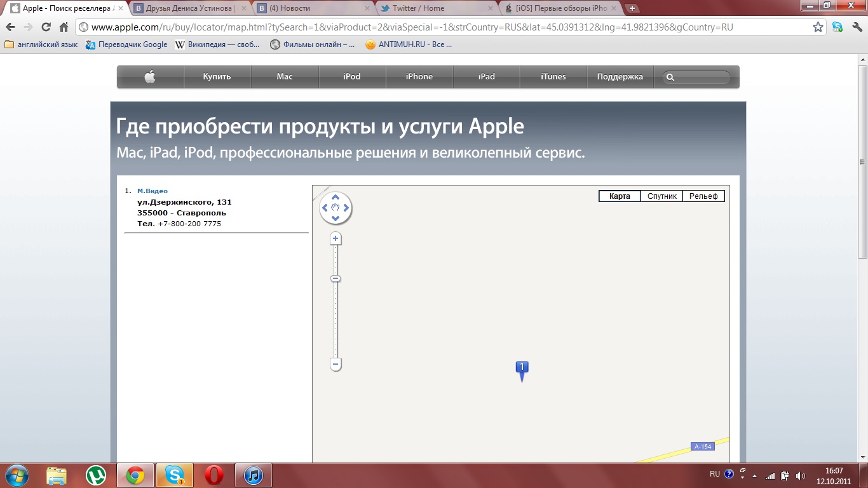Open the Фильмы онлайн bookmark
This screenshot has height=488, width=868.
coord(313,44)
